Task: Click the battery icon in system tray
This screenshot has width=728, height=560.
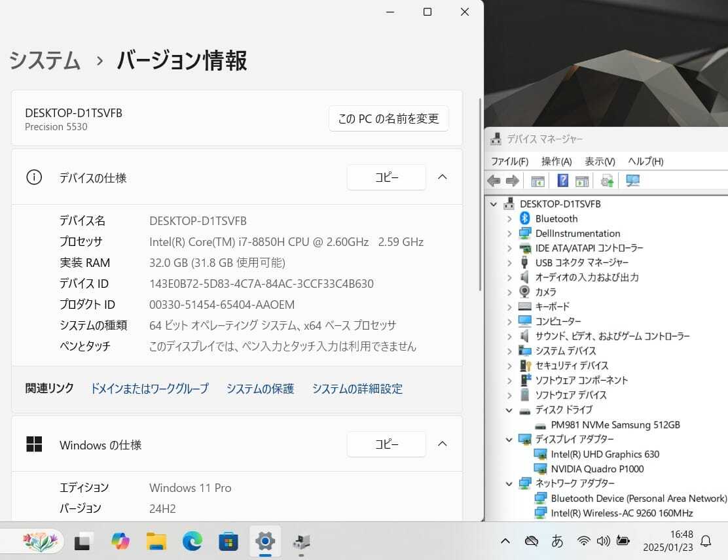Action: pos(623,540)
